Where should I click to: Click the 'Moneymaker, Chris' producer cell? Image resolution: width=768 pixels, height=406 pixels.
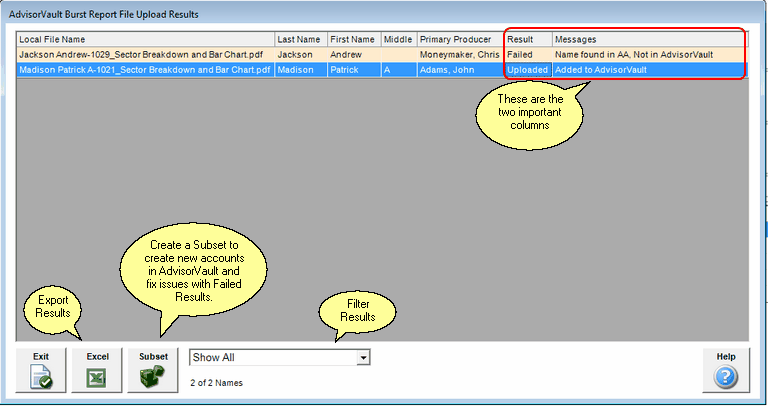pos(461,54)
